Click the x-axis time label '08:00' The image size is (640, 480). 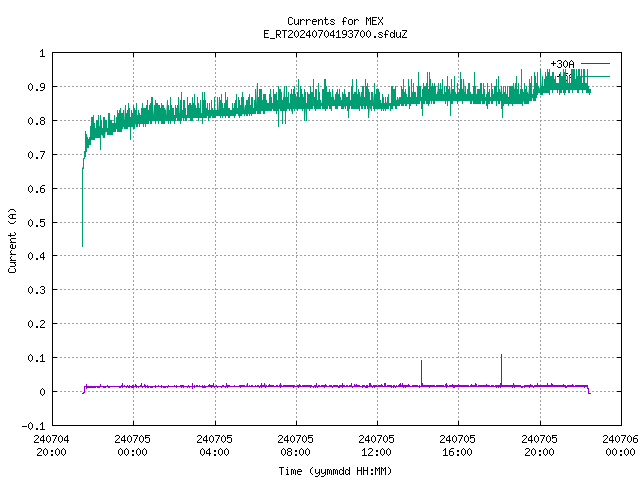(296, 452)
